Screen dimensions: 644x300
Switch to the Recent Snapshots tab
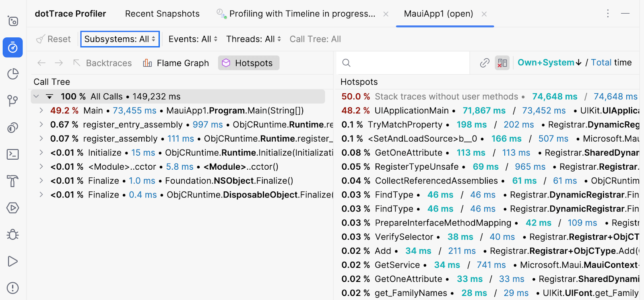click(x=162, y=14)
